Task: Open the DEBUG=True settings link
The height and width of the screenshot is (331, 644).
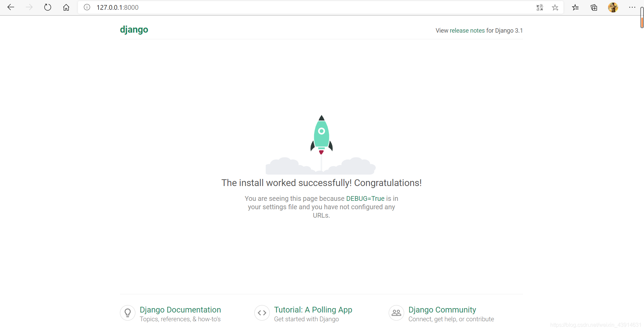Action: pyautogui.click(x=365, y=198)
